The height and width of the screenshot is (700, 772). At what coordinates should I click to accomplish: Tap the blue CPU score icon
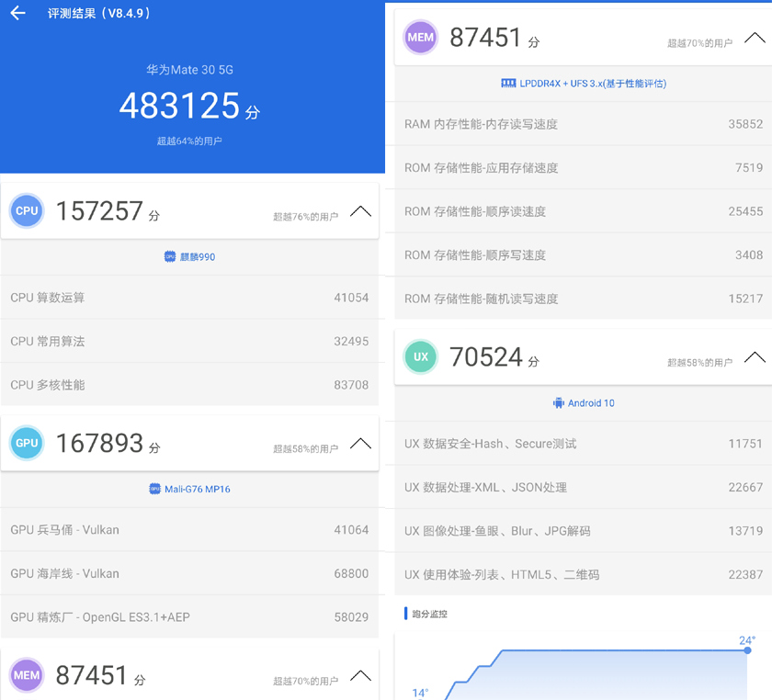27,210
